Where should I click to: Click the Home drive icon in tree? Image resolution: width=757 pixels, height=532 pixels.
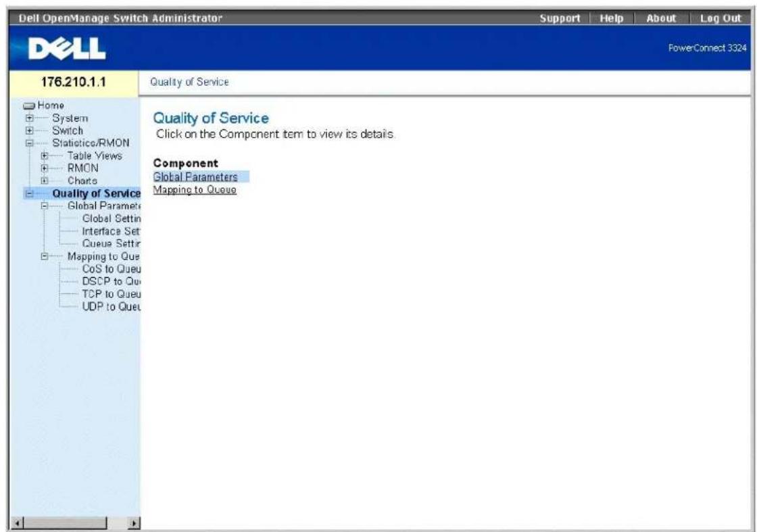coord(30,105)
